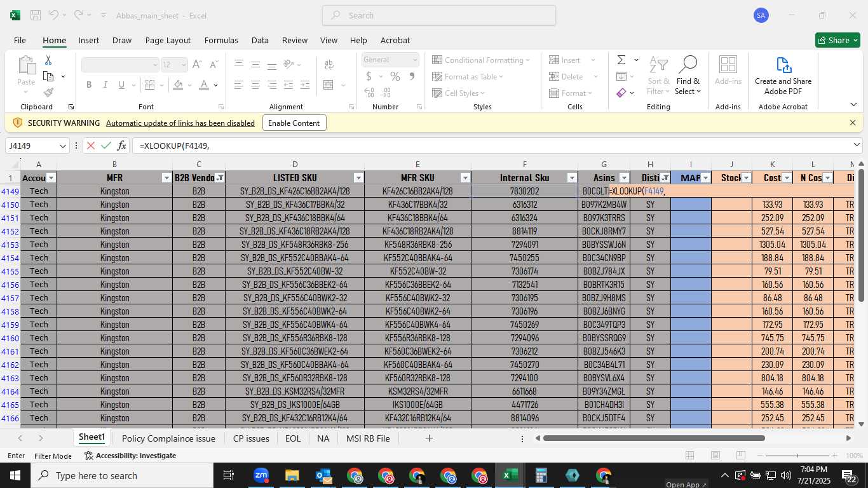This screenshot has width=868, height=488.
Task: Open Conditional Formatting menu
Action: [x=481, y=60]
